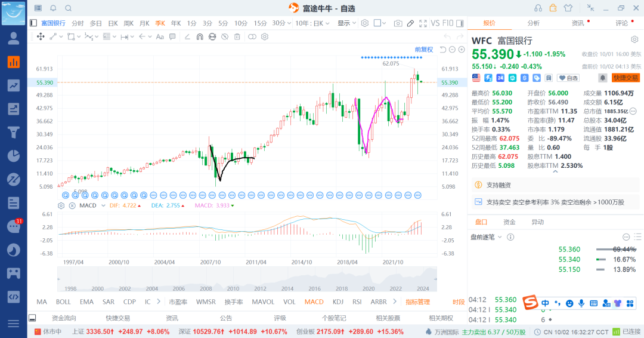644x338 pixels.
Task: Select the move crosshair drawing tool
Action: [x=41, y=36]
